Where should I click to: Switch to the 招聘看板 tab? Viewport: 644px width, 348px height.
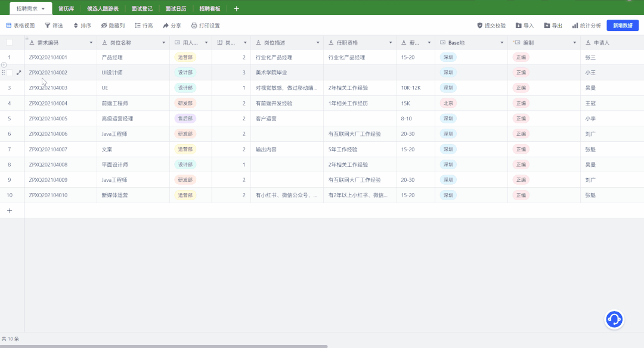pos(210,8)
